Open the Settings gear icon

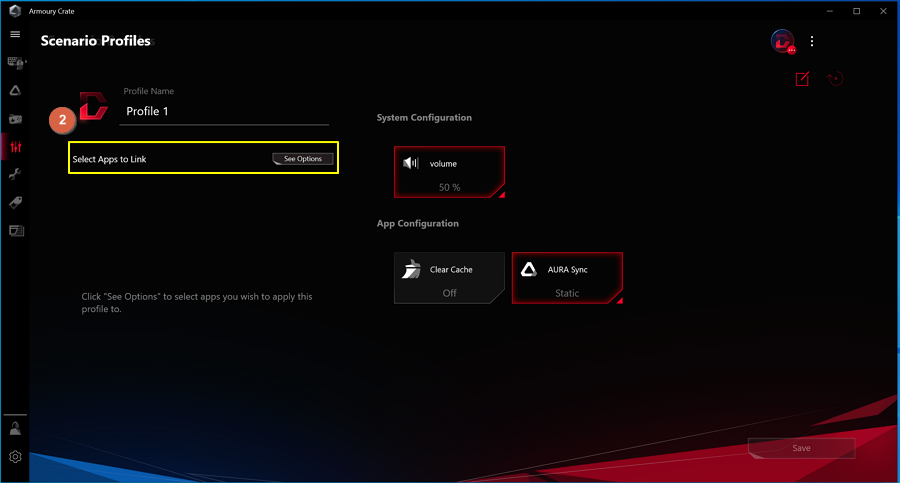15,457
